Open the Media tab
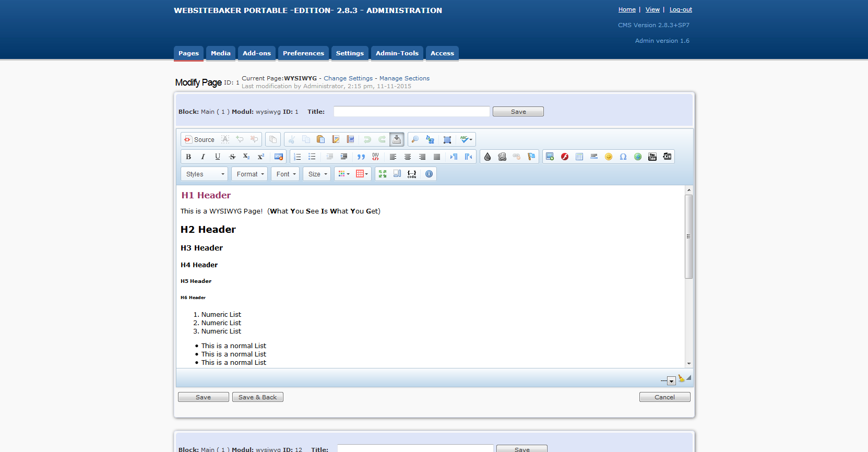868x452 pixels. point(221,53)
